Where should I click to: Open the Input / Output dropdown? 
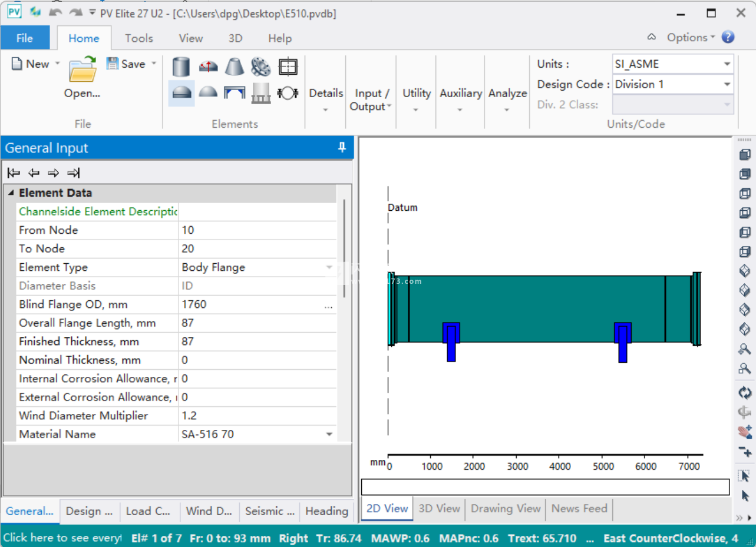(x=371, y=100)
